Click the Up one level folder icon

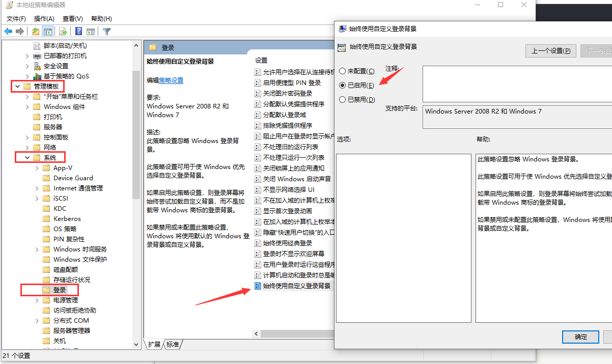pyautogui.click(x=36, y=32)
